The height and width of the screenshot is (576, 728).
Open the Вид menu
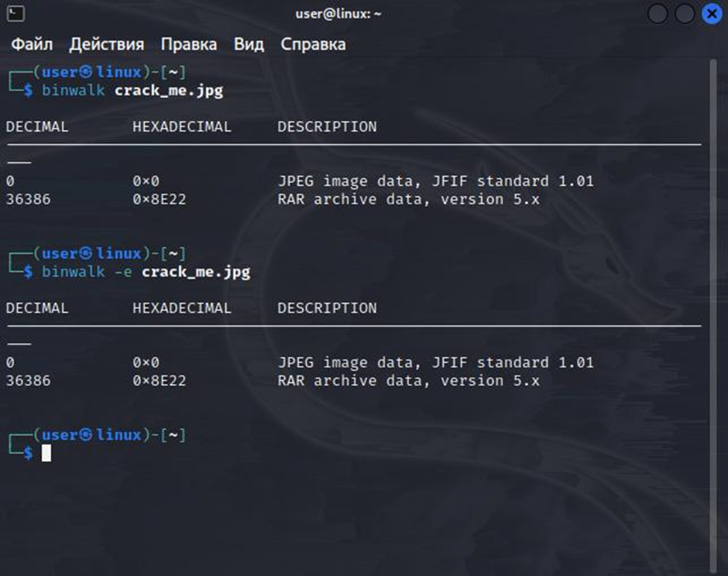(x=248, y=44)
